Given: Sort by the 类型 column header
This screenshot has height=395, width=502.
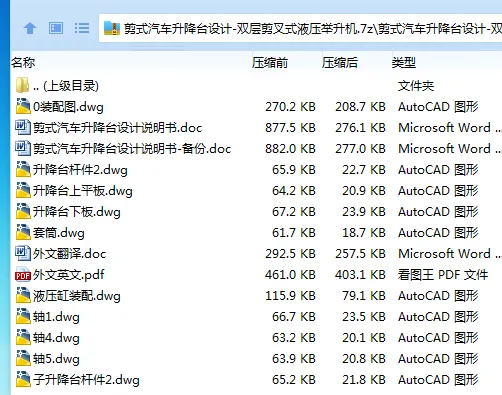Looking at the screenshot, I should coord(404,62).
